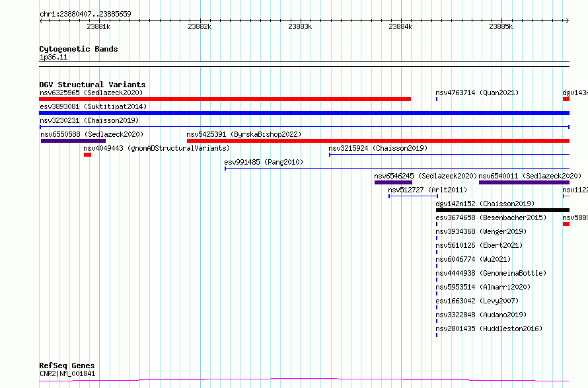
Task: Open the nsv3215924 (Chaisson2019) variant label
Action: (378, 148)
